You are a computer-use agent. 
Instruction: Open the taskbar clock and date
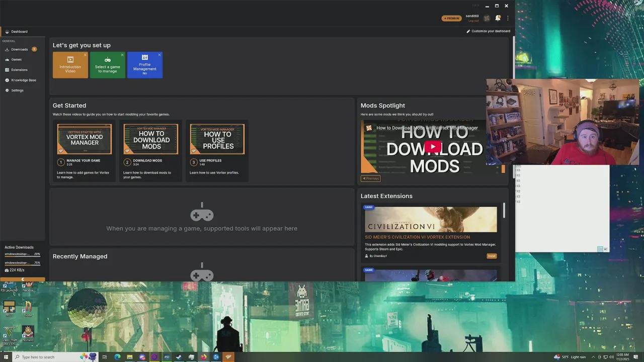622,357
